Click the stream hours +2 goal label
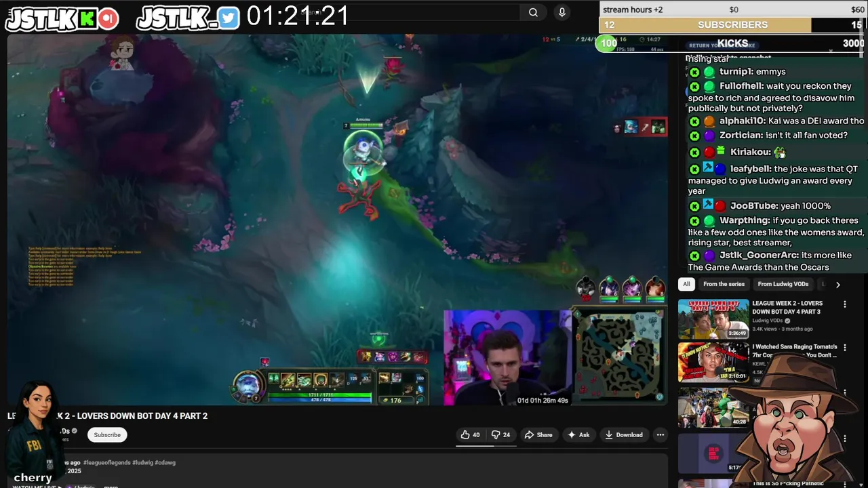This screenshot has height=488, width=868. click(x=633, y=9)
